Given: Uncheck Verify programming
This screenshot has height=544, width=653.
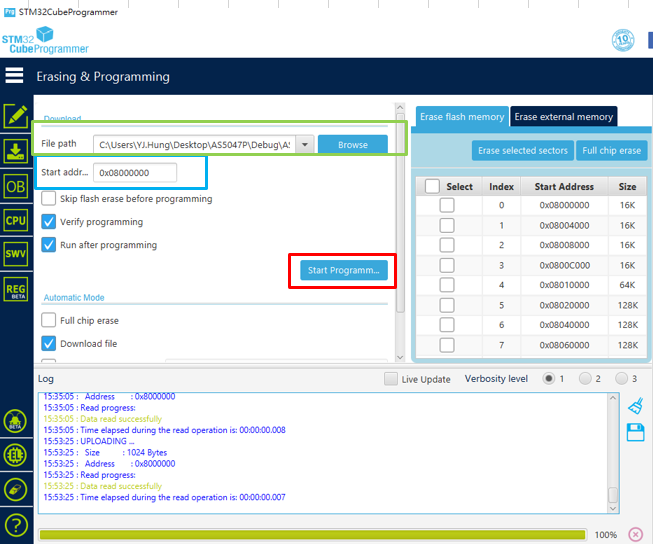Looking at the screenshot, I should coord(49,222).
